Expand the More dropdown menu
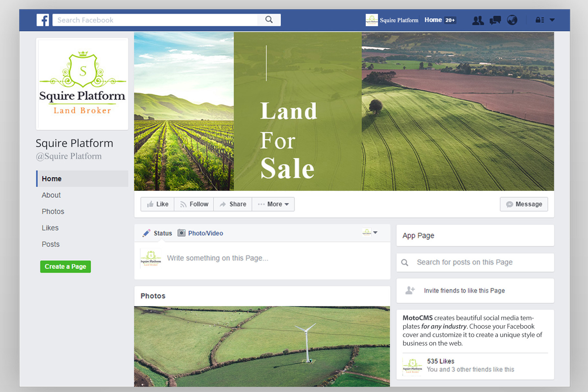The image size is (588, 392). pyautogui.click(x=273, y=204)
